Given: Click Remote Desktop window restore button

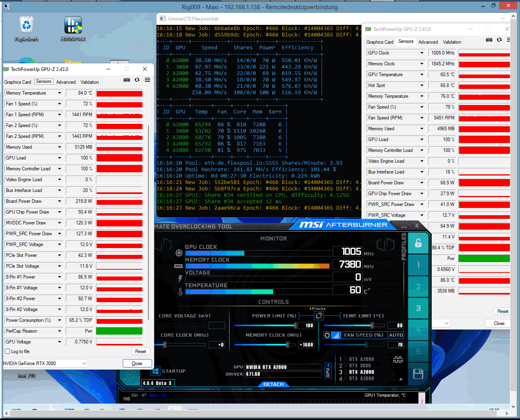Looking at the screenshot, I should [494, 6].
